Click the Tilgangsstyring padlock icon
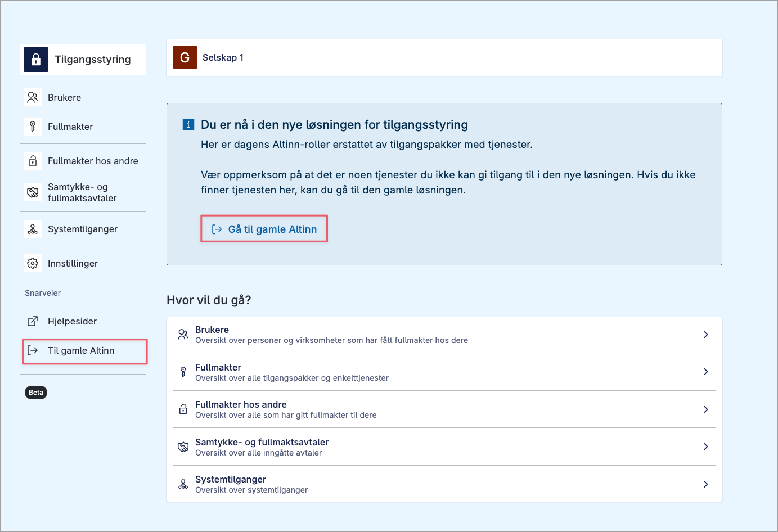This screenshot has width=778, height=532. [x=36, y=59]
